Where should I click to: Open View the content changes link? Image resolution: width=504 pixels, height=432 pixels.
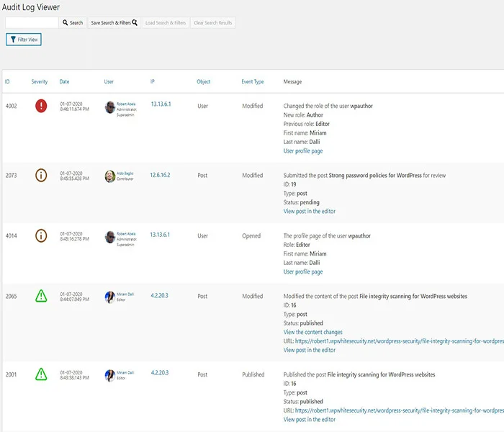312,333
